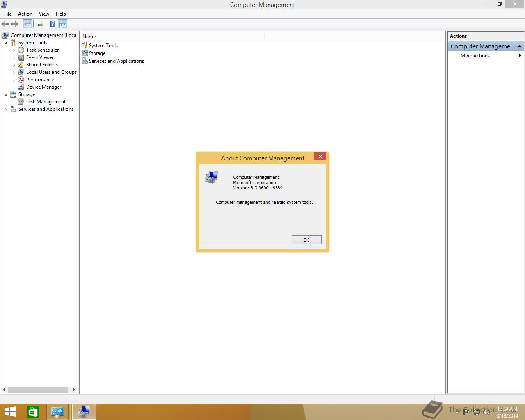Click the console tree scrollbar right arrow

73,390
